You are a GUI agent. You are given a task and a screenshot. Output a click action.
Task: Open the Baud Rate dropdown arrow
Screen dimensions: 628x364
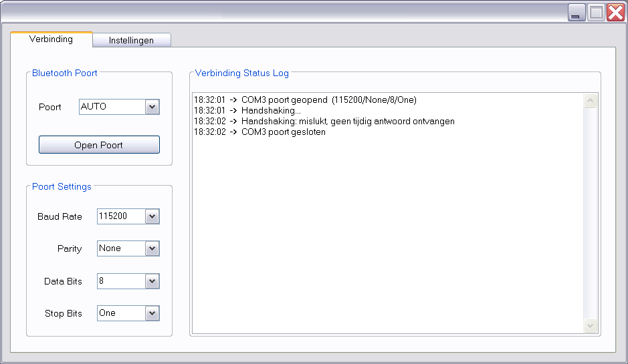click(152, 216)
